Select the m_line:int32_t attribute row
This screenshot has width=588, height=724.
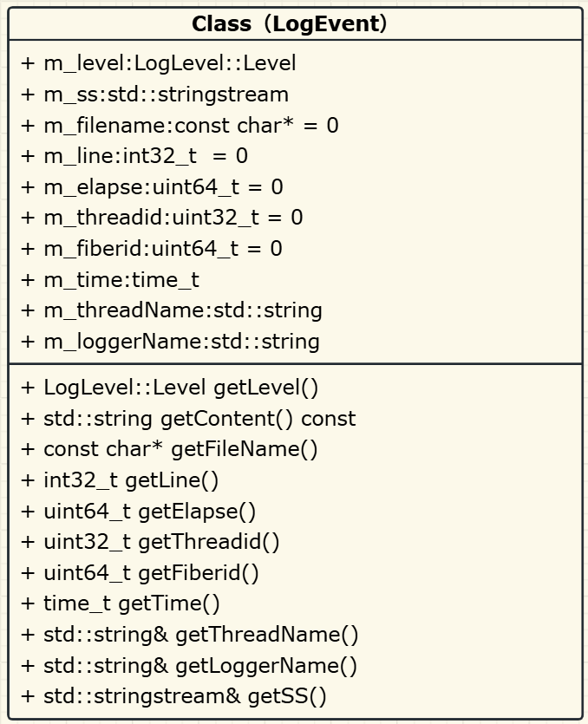pos(134,156)
